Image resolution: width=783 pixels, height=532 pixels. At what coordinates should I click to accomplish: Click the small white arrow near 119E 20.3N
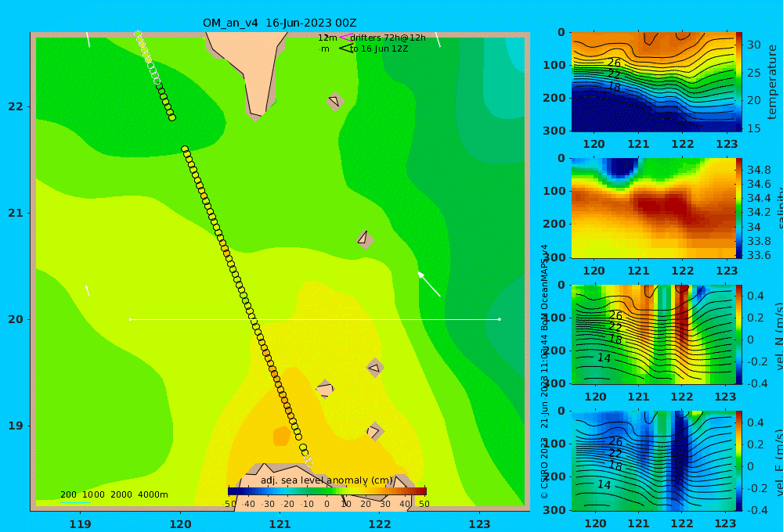(x=88, y=290)
